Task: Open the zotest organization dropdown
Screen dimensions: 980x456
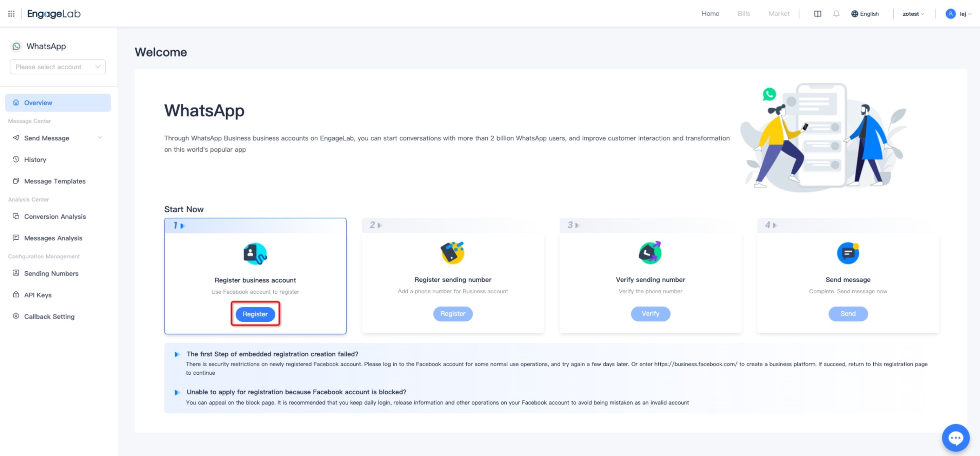Action: coord(913,14)
